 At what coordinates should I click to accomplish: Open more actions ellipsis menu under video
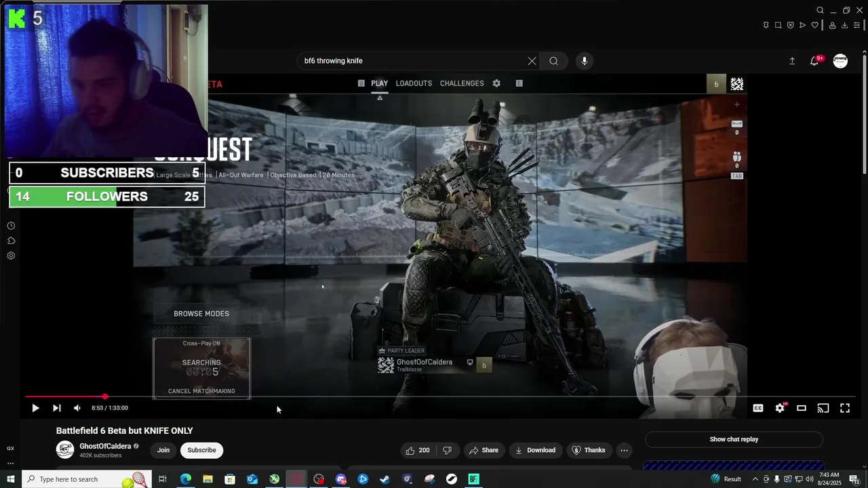(625, 450)
